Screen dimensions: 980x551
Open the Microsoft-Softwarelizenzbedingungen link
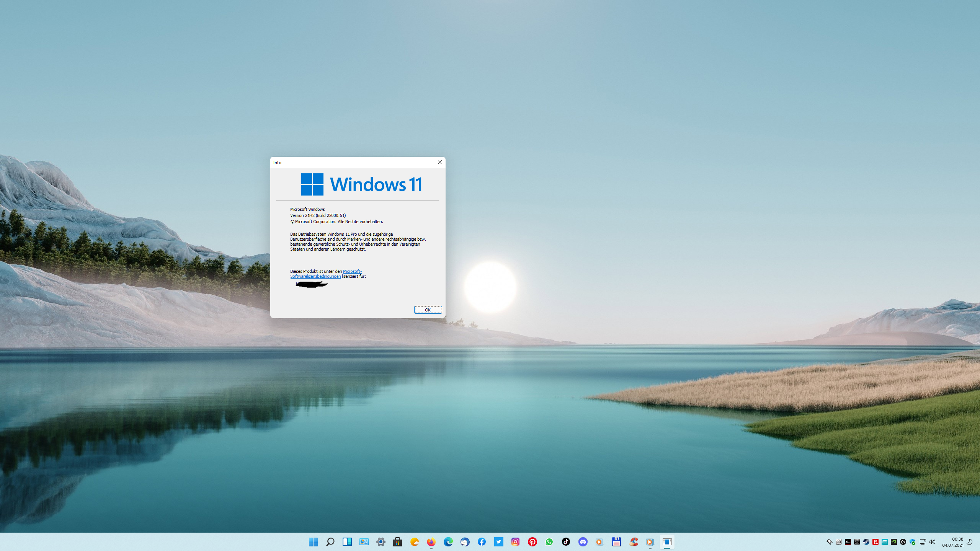point(315,276)
